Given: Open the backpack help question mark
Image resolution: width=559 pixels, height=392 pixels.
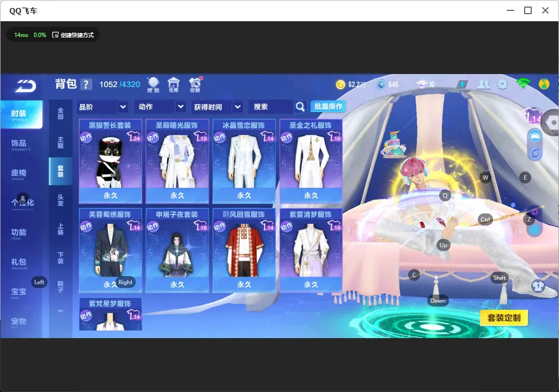Looking at the screenshot, I should [x=86, y=84].
